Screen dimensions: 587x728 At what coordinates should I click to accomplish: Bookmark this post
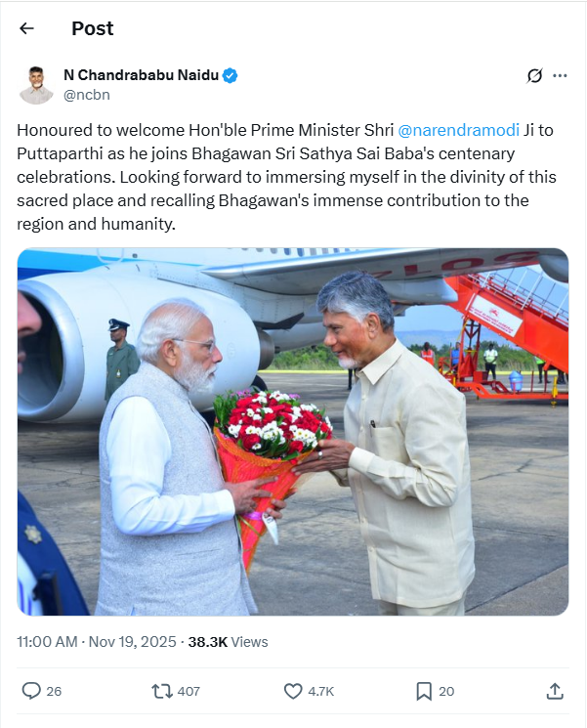[x=424, y=691]
